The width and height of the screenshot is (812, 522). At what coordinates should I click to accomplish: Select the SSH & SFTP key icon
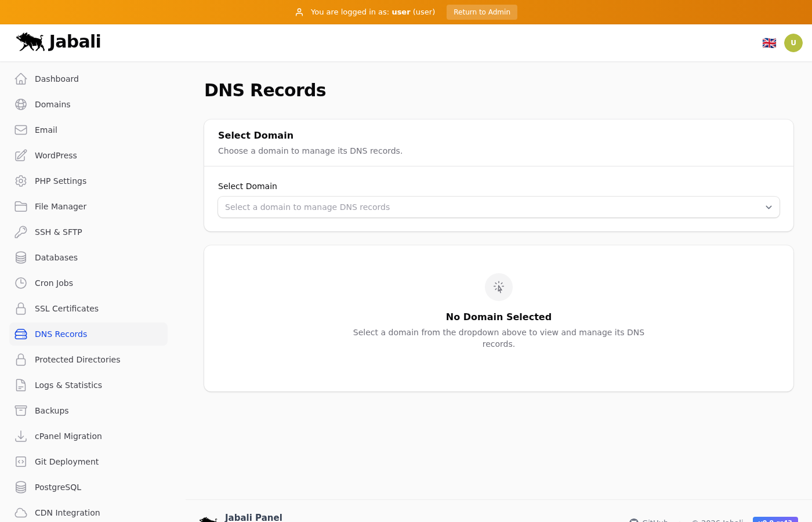(21, 232)
